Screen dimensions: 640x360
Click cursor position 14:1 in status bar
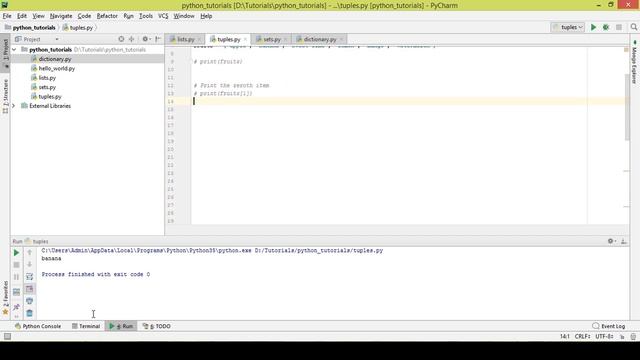click(x=564, y=337)
